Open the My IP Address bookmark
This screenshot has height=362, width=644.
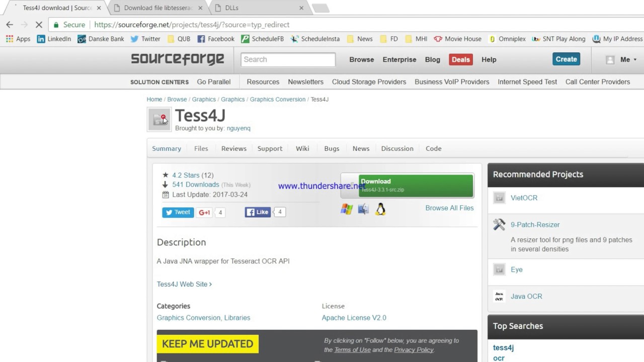click(x=618, y=39)
